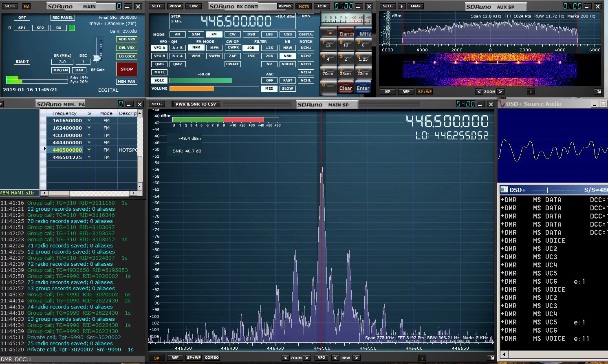Toggle the NBN noise blanker

point(288,56)
